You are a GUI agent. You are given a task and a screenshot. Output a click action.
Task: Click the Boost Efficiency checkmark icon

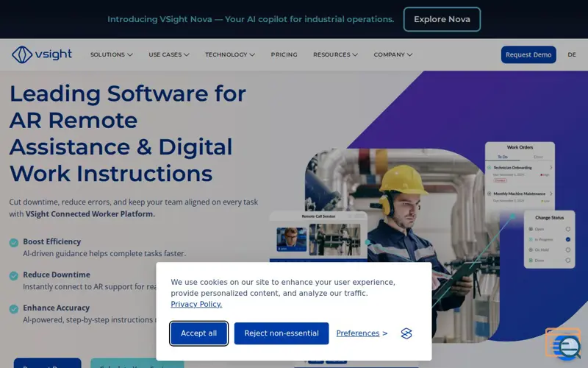(14, 243)
